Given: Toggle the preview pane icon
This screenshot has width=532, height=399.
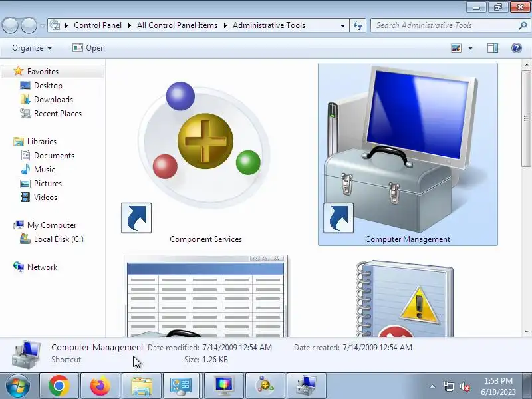Looking at the screenshot, I should point(493,48).
